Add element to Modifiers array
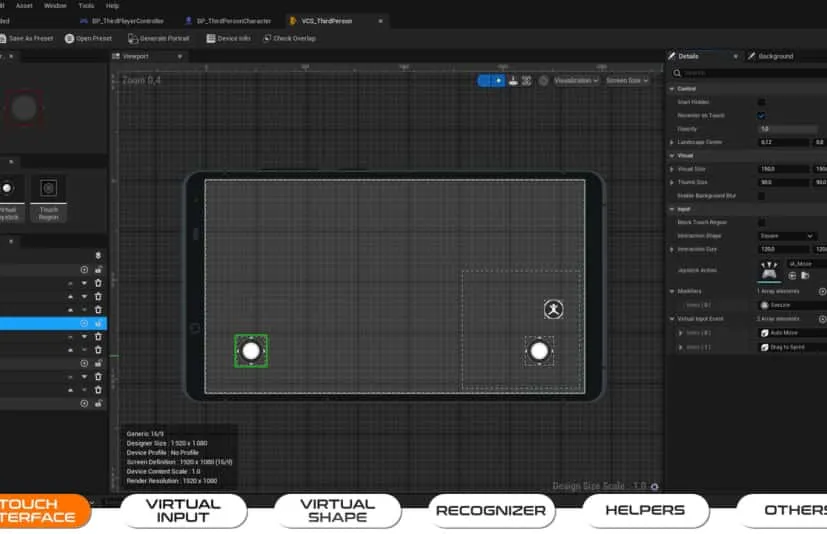Image resolution: width=827 pixels, height=534 pixels. tap(822, 291)
